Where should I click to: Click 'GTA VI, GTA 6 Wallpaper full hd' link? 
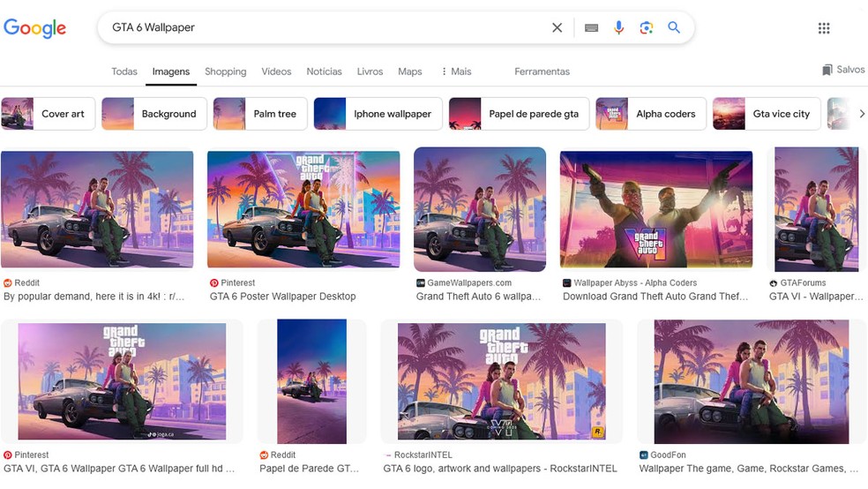tap(119, 469)
